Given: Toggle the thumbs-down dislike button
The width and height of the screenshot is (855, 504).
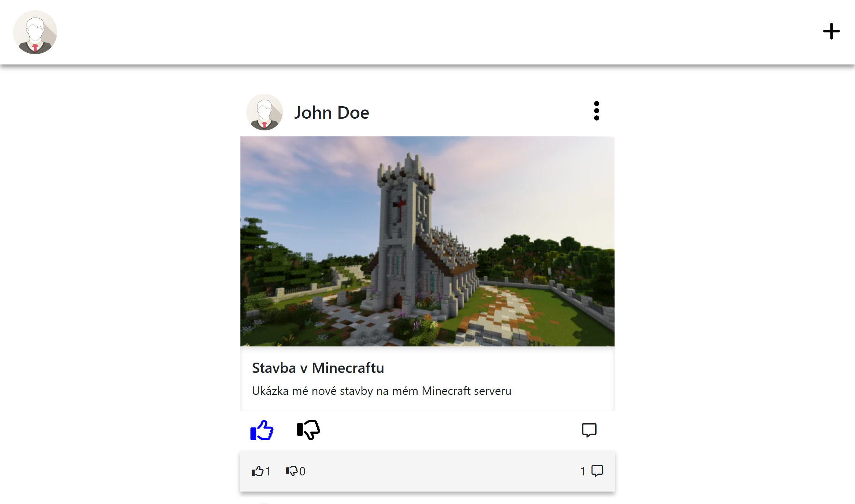Looking at the screenshot, I should pos(308,430).
